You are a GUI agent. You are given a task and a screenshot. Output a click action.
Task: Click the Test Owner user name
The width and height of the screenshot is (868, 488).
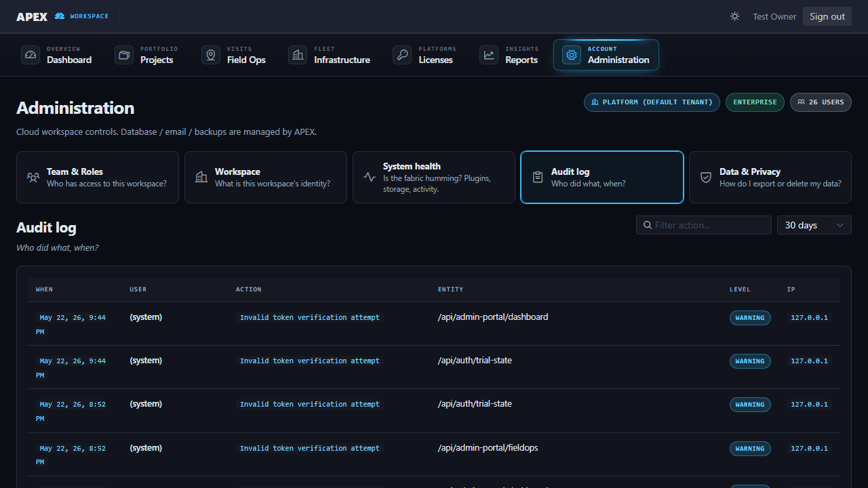click(774, 16)
